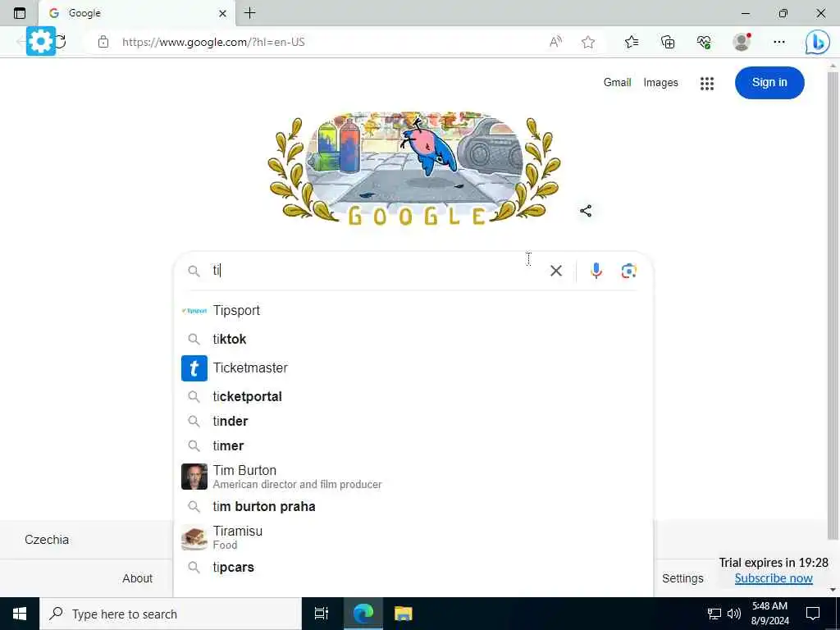Open Read aloud in address bar
840x630 pixels.
click(x=555, y=42)
